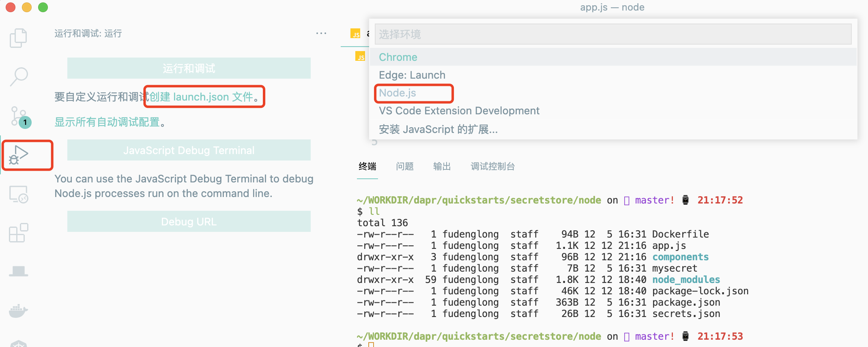Choose Chrome from the environment list
Image resolution: width=868 pixels, height=347 pixels.
[x=398, y=57]
